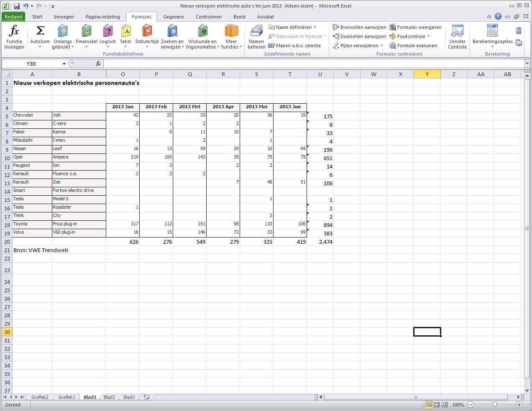The width and height of the screenshot is (532, 411).
Task: Switch to Normal view in status bar
Action: click(429, 405)
